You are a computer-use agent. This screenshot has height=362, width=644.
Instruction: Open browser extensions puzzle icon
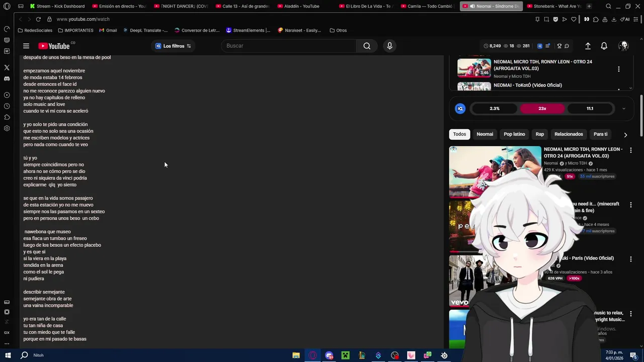[x=596, y=19]
